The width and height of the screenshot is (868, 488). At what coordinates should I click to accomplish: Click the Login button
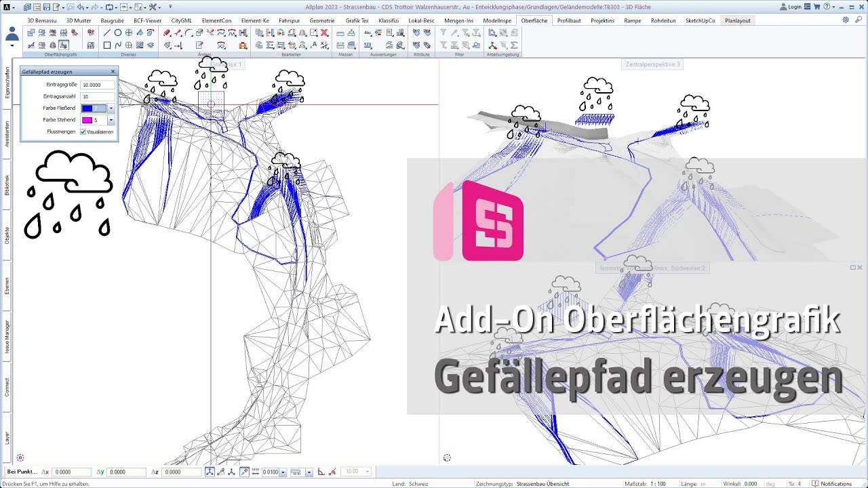pos(790,7)
